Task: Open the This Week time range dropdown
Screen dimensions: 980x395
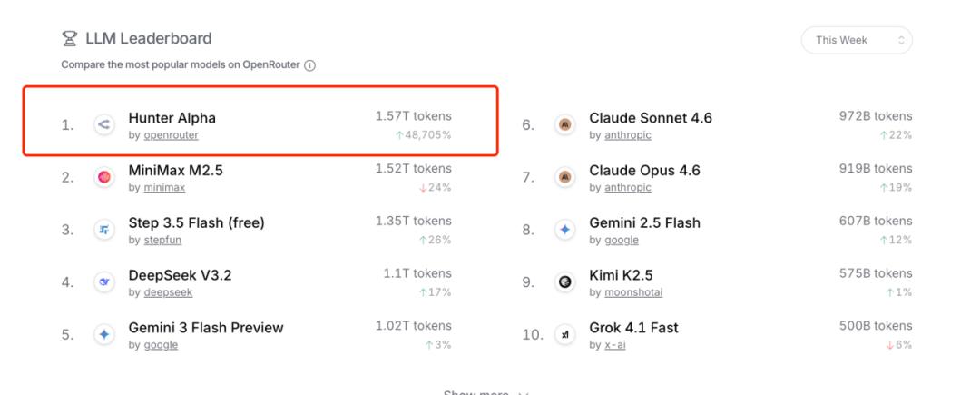Action: pos(856,40)
